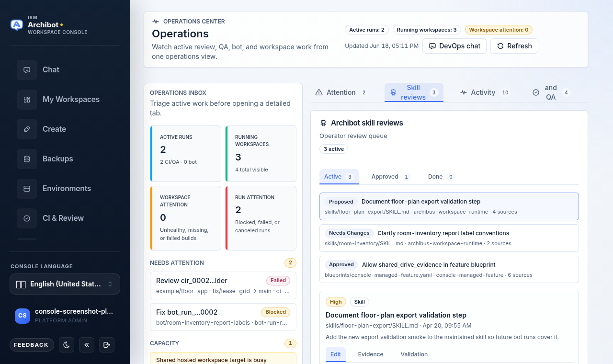This screenshot has height=364, width=613.
Task: Click the 3 active badge
Action: [334, 149]
